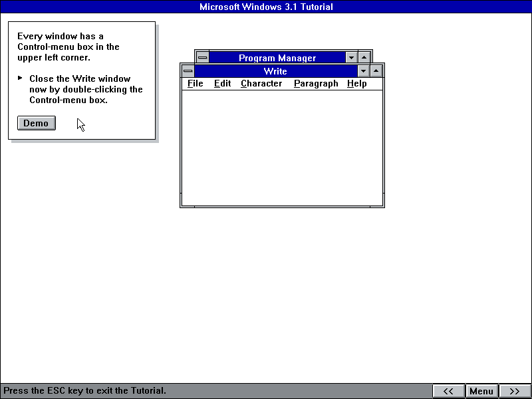Click the 'Every window has a' text
The width and height of the screenshot is (532, 399).
pos(61,37)
